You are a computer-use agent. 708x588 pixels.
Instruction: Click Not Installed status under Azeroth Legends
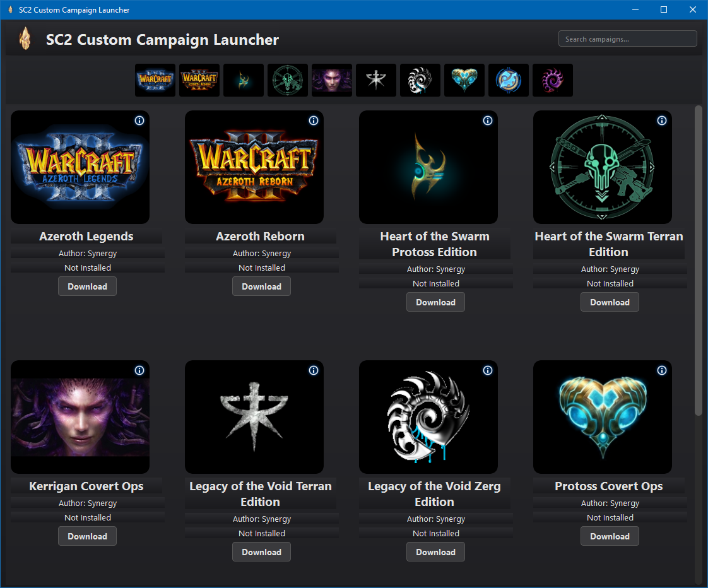pos(88,268)
